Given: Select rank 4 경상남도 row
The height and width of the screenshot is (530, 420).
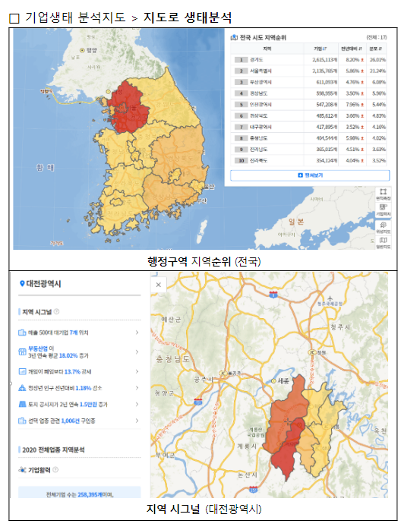Looking at the screenshot, I should 308,93.
